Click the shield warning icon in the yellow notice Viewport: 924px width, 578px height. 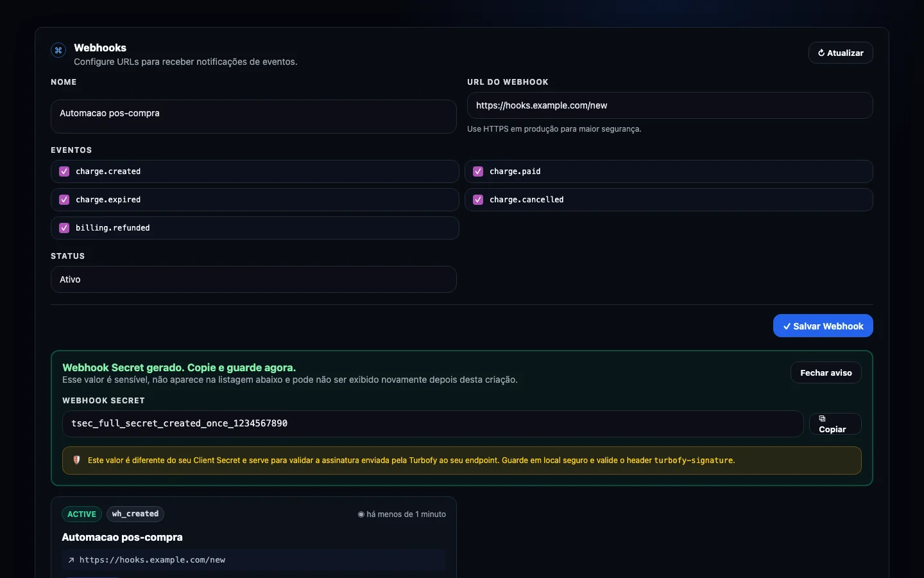point(76,460)
